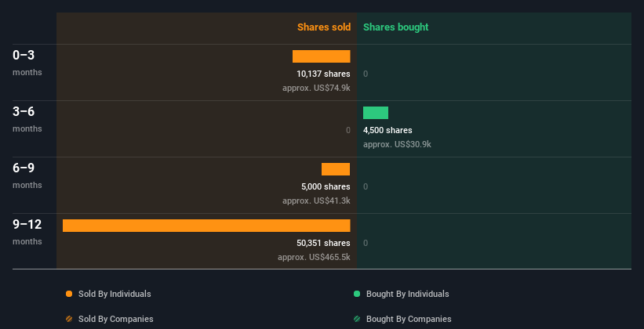The height and width of the screenshot is (329, 644).
Task: Click the 9–12 row label
Action: pos(27,224)
